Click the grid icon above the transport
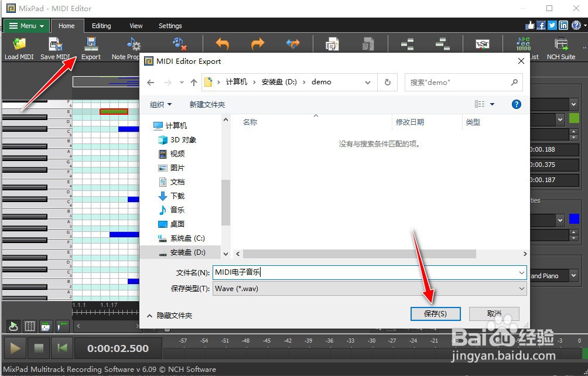This screenshot has width=588, height=376. (x=29, y=326)
